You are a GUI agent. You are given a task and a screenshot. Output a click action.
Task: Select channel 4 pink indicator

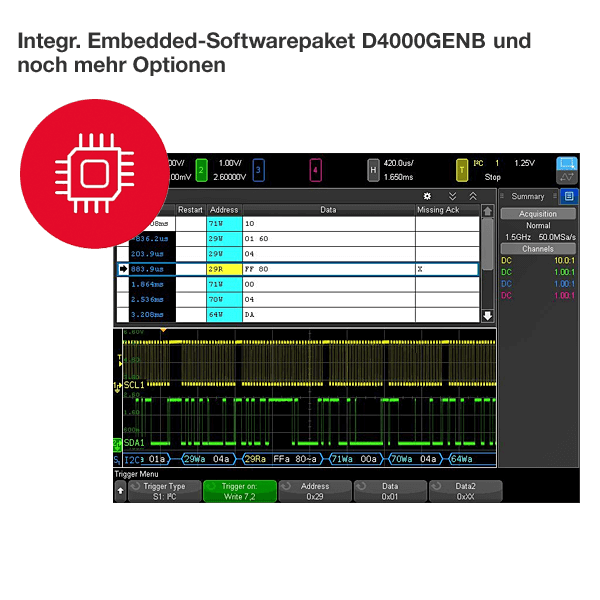316,170
